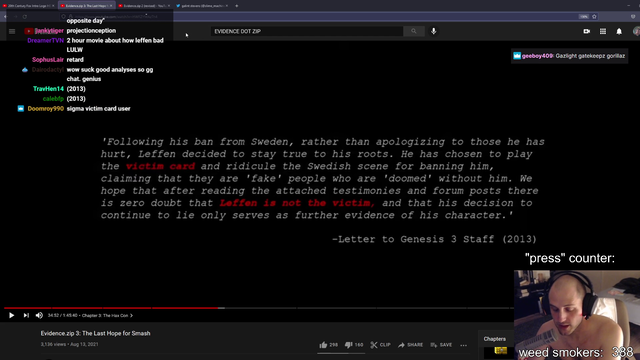This screenshot has width=640, height=360.
Task: Click the search magnifier button
Action: pyautogui.click(x=414, y=31)
